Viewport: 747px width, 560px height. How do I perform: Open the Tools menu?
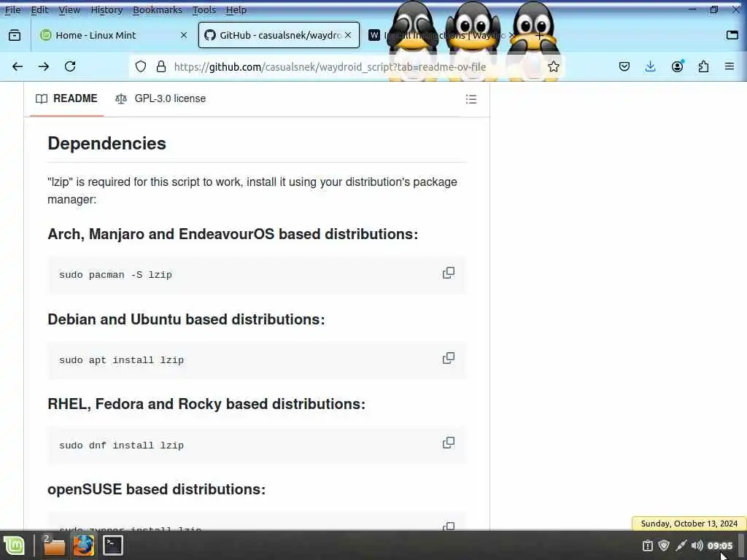click(x=204, y=10)
